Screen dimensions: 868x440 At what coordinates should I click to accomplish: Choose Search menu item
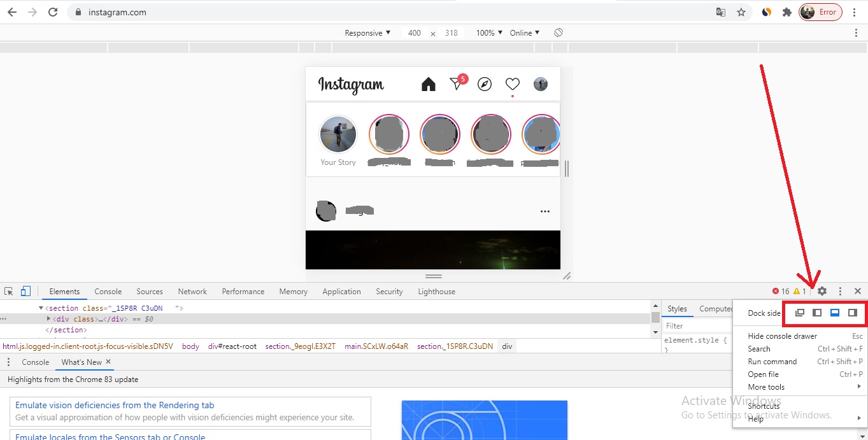tap(799, 348)
